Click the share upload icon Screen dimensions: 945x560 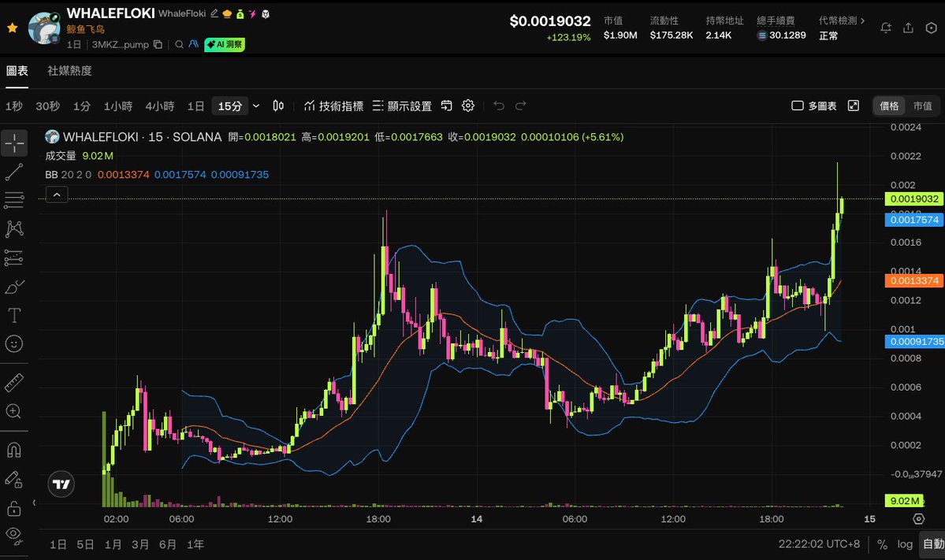coord(908,28)
